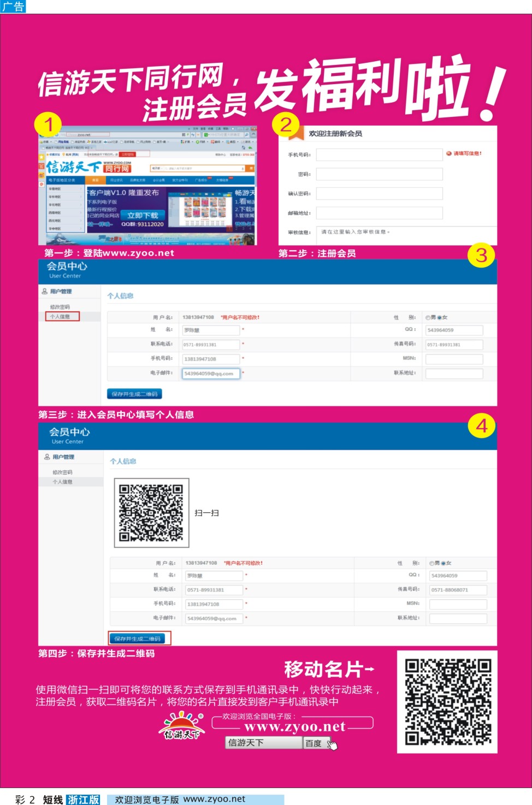Click the QQ field in step 4 form
Screen dimensions: 532x805
click(458, 576)
